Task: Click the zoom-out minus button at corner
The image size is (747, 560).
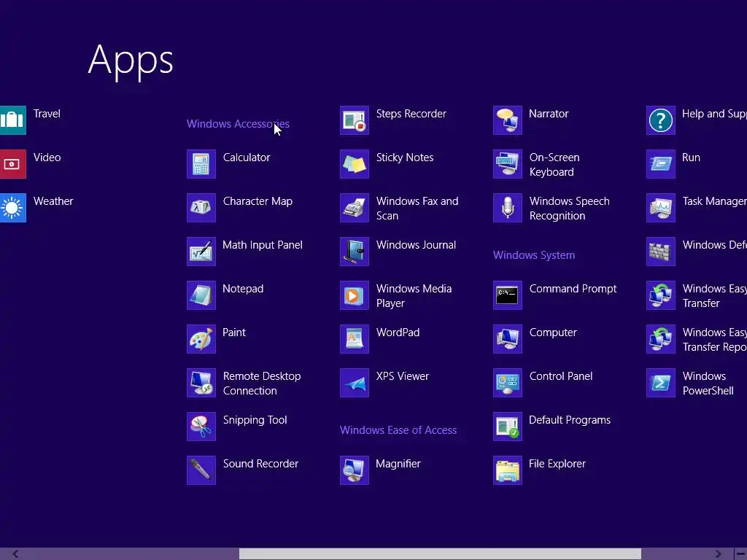Action: tap(740, 554)
